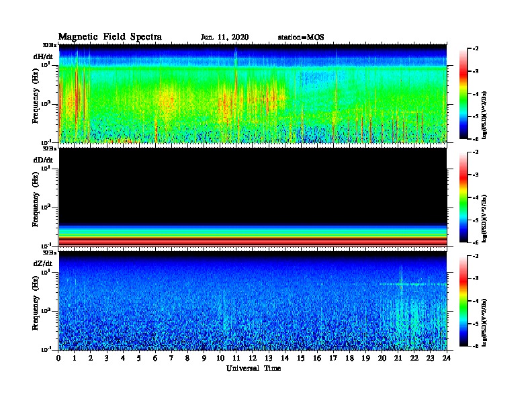Click the 'dZ/dt' panel label
Screen dimensions: 532x411
(43, 263)
